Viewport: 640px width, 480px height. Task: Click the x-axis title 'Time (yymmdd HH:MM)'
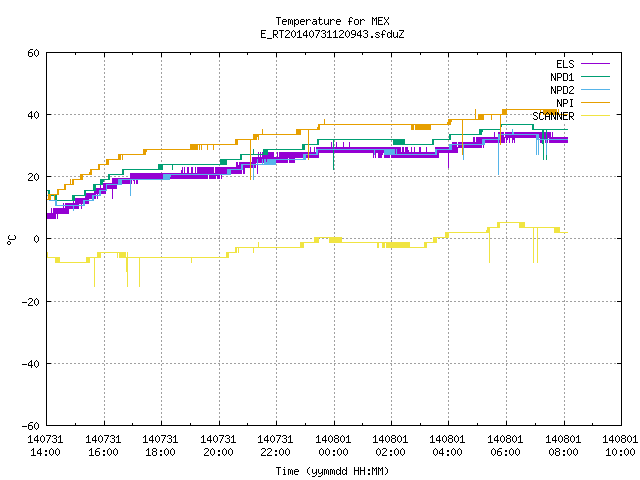coord(332,471)
